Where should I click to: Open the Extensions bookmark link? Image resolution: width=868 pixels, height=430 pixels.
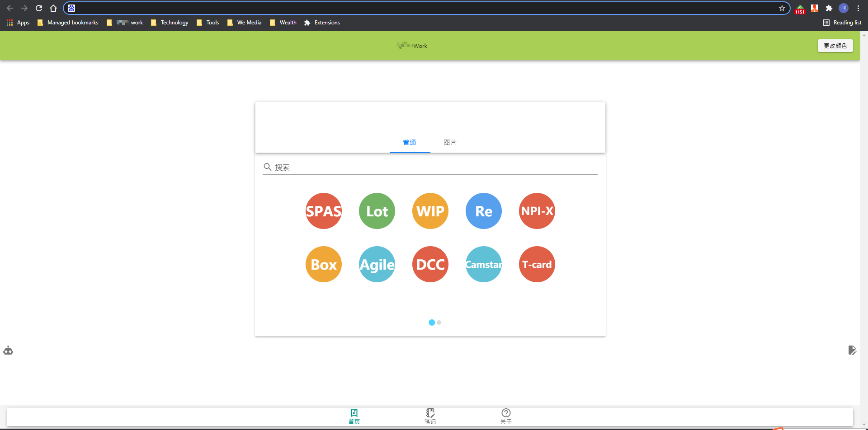pos(322,23)
